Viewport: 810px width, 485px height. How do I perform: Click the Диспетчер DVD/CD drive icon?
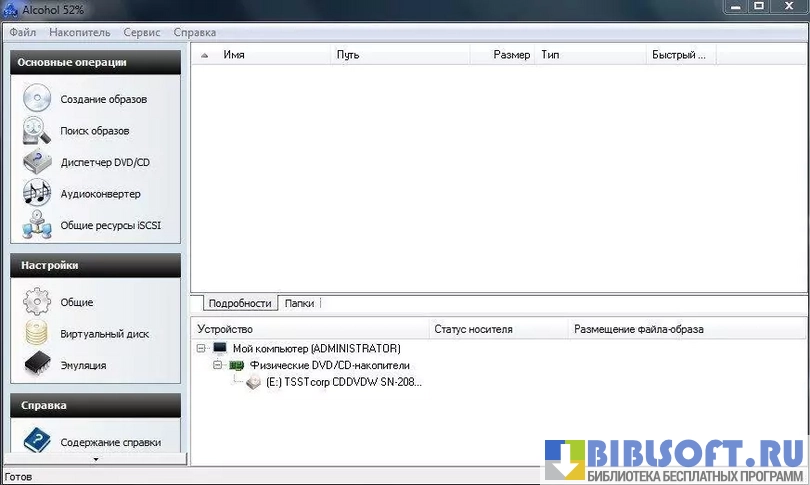(37, 162)
